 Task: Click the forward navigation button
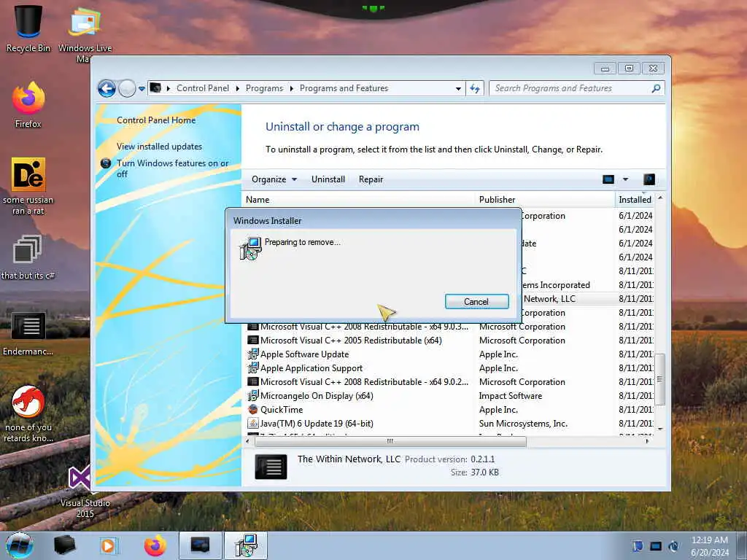(x=127, y=88)
